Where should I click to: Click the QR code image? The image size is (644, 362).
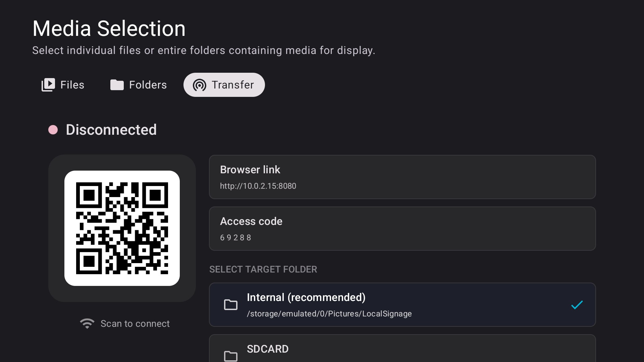(122, 228)
